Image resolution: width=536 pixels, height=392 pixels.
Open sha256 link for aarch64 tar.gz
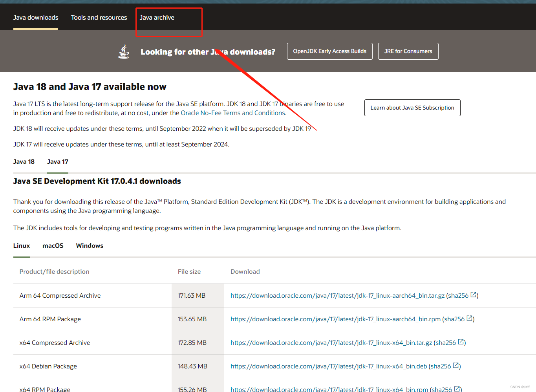(458, 296)
